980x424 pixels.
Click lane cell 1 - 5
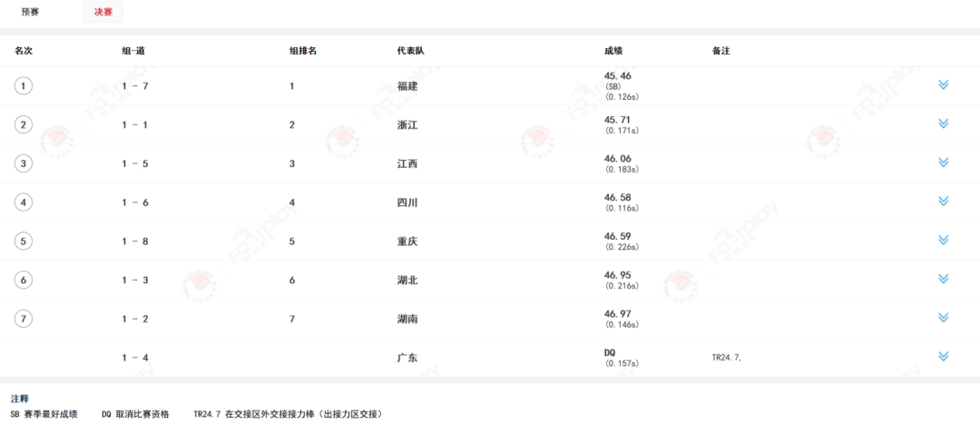point(135,163)
